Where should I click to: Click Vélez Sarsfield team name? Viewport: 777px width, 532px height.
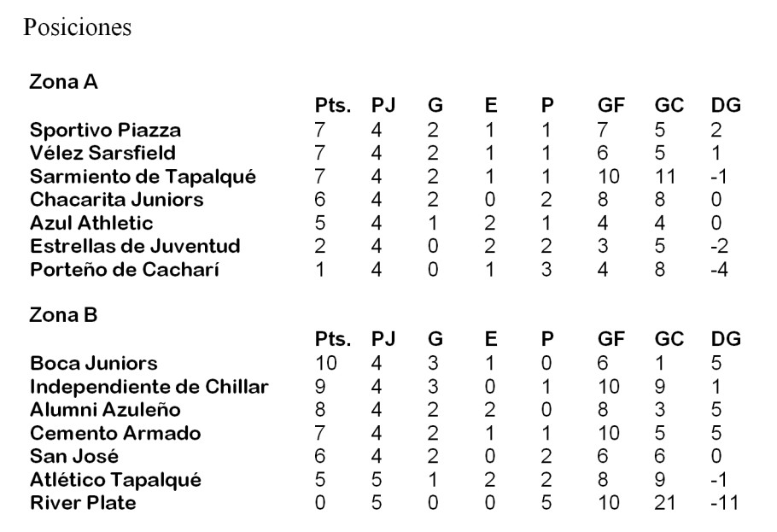click(102, 153)
